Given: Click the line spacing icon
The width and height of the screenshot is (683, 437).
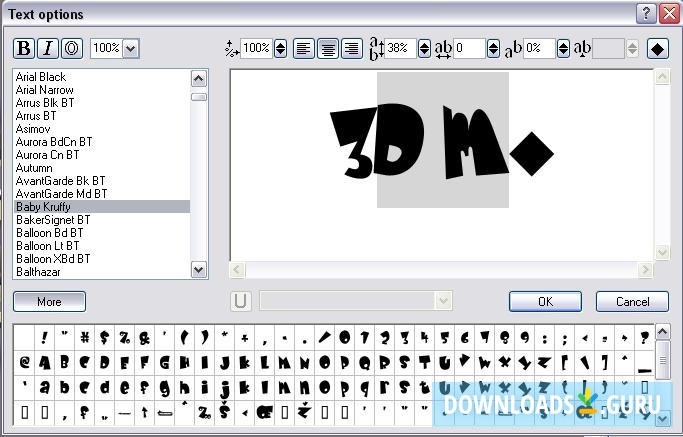Looking at the screenshot, I should 376,48.
